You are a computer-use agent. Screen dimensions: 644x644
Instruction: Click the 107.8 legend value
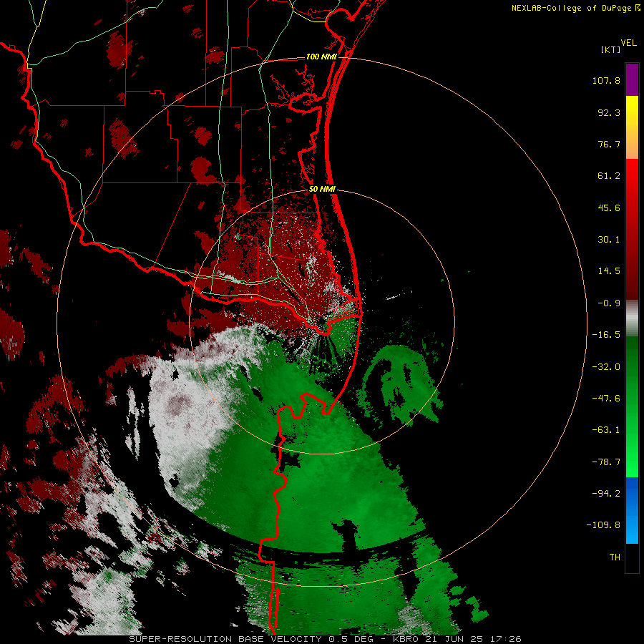(606, 80)
